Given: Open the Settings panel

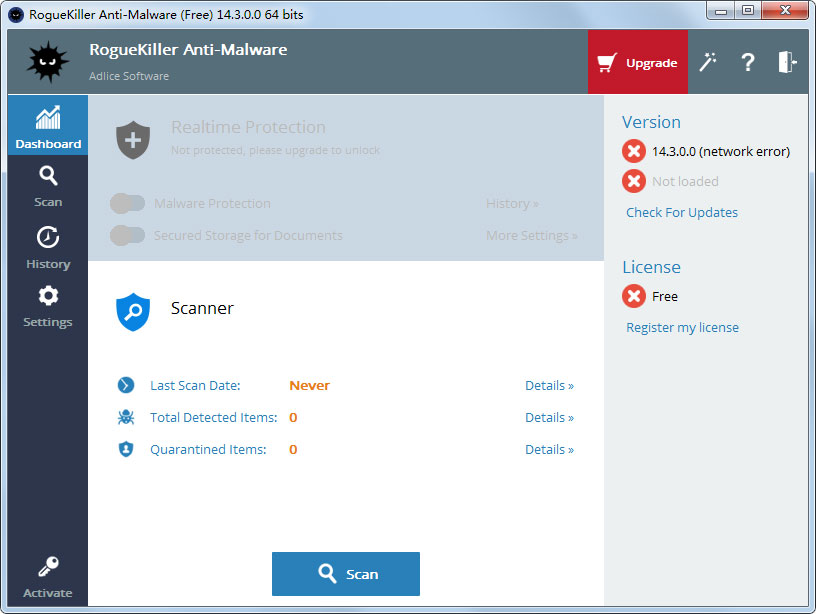Looking at the screenshot, I should [x=47, y=304].
